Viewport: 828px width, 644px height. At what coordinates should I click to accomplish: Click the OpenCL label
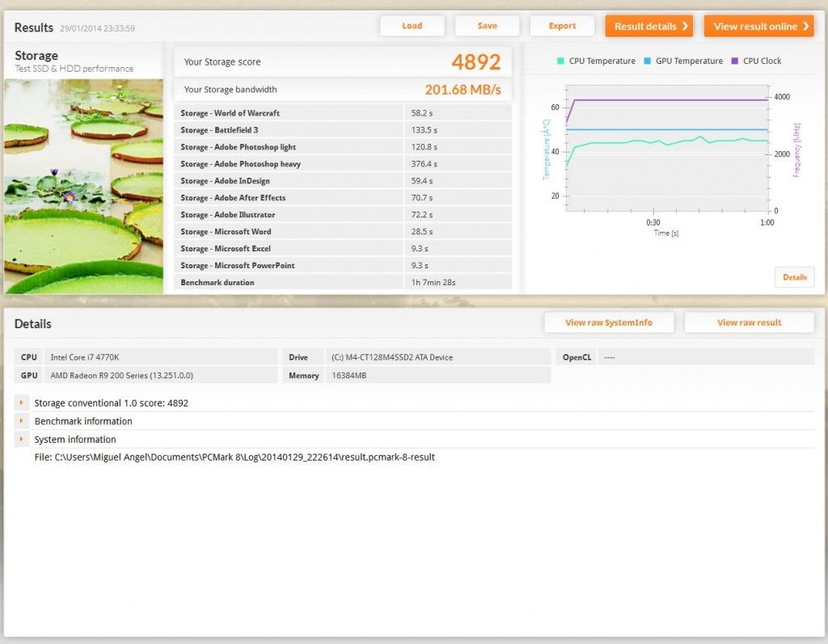tap(577, 357)
